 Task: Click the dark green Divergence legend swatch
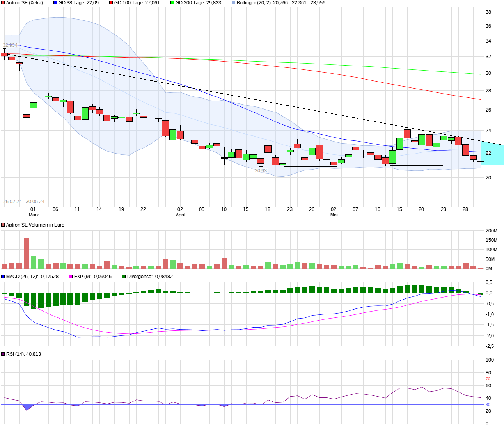pyautogui.click(x=124, y=277)
